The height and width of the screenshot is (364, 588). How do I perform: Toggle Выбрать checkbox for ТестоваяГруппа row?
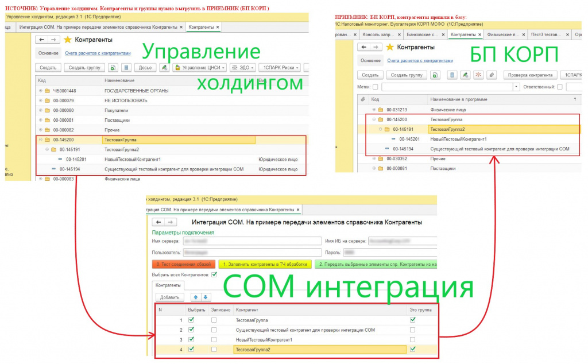(x=191, y=320)
